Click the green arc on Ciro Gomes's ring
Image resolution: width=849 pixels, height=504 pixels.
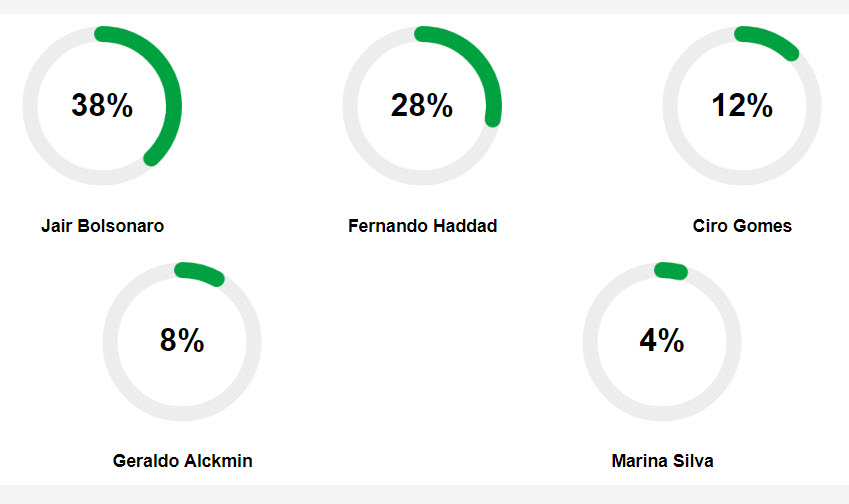[769, 39]
